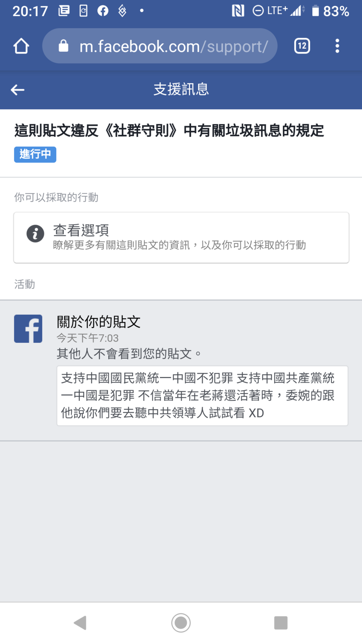Open the 查看選項 card
This screenshot has height=644, width=362.
coord(181,237)
